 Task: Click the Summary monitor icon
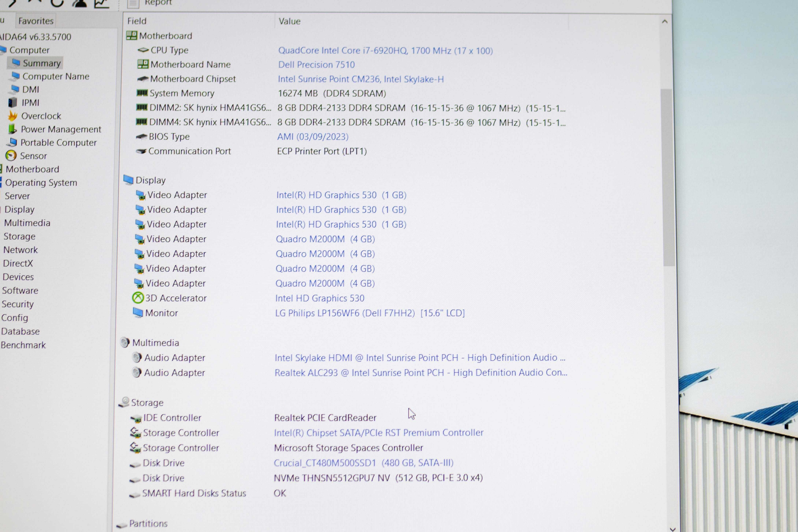click(16, 63)
